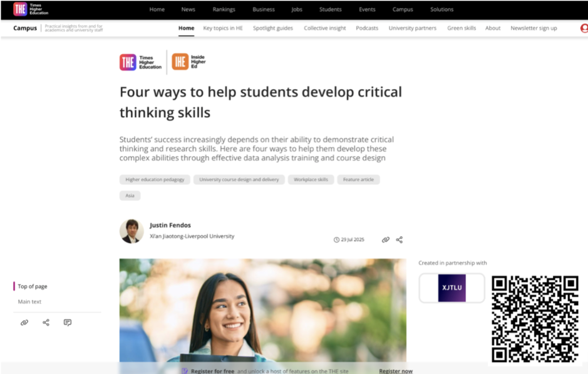
Task: Open Key topics in HE
Action: 223,28
